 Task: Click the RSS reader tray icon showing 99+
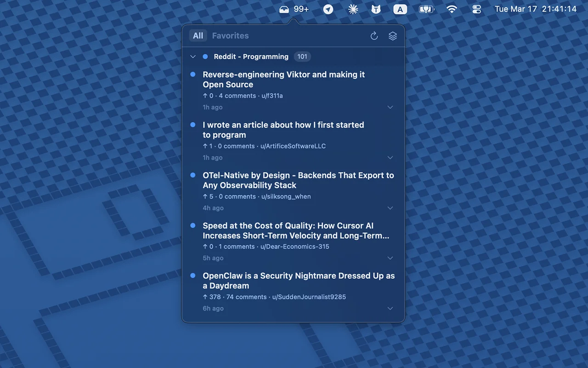click(294, 8)
